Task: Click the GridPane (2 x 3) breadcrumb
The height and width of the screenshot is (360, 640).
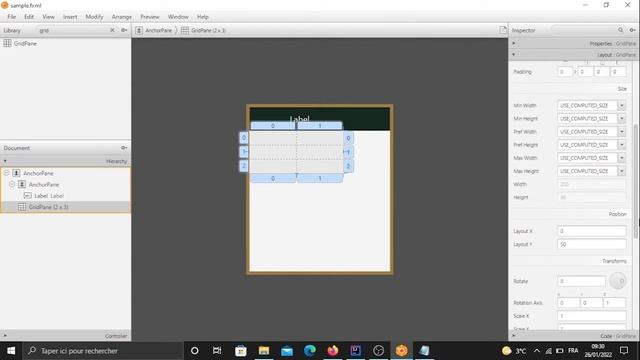Action: click(x=203, y=30)
